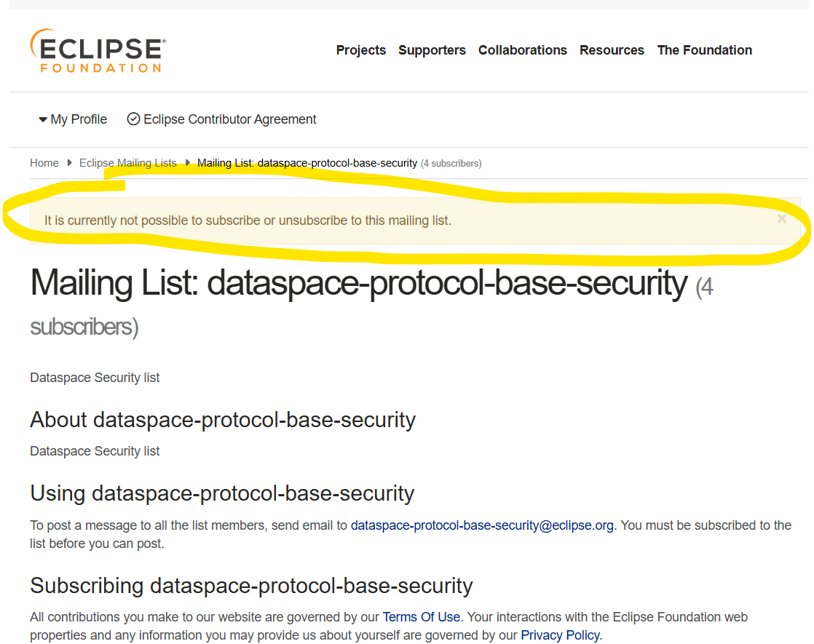Select the current mailing list breadcrumb text
814x644 pixels.
coord(307,163)
